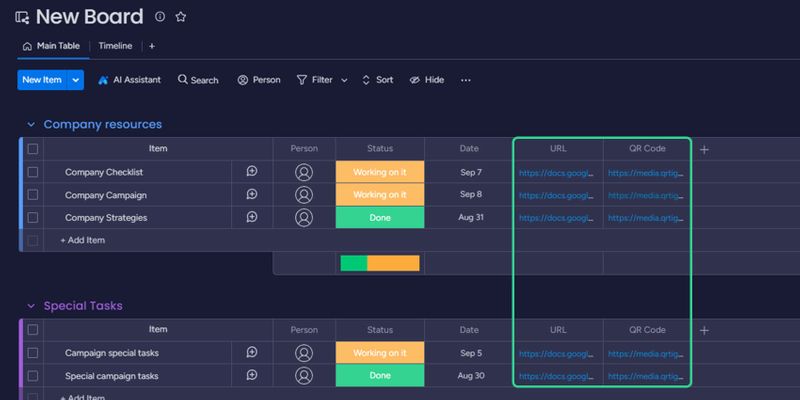
Task: Open board info icon next to title
Action: click(x=160, y=17)
